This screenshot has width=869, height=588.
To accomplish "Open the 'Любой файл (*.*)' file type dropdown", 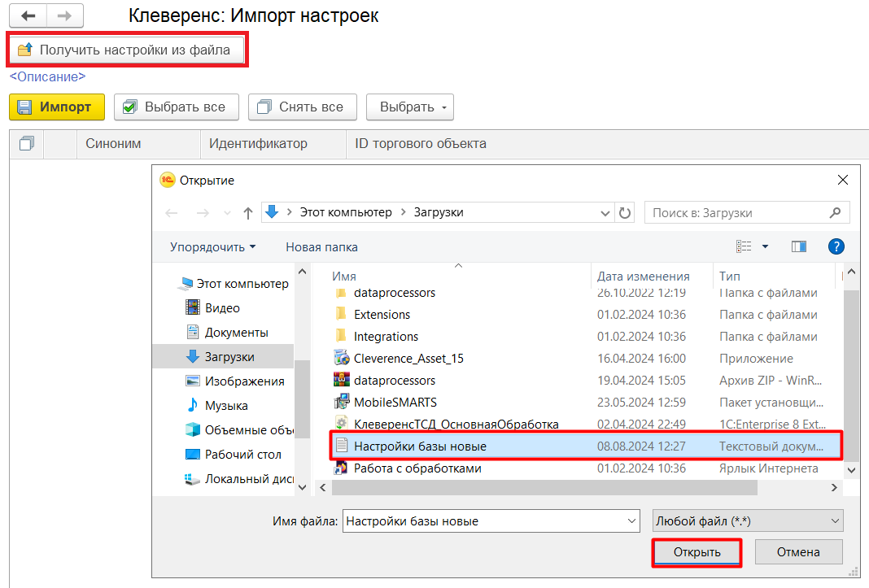I will [x=748, y=521].
